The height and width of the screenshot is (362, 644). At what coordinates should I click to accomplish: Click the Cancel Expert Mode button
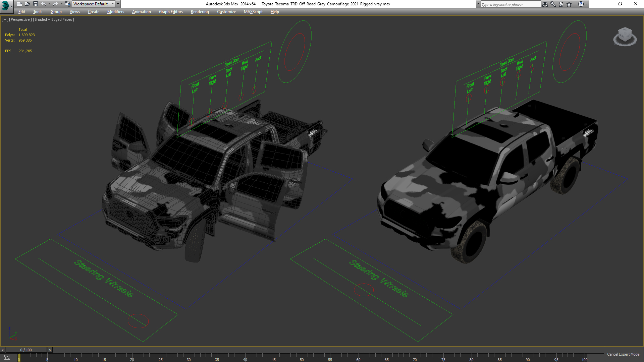(623, 354)
